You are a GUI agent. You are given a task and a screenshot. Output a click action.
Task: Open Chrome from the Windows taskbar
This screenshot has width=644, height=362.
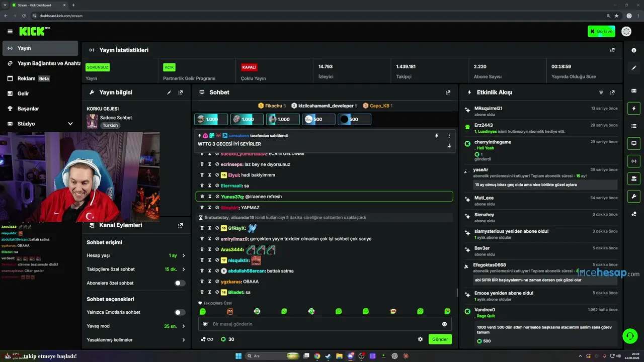tap(317, 356)
